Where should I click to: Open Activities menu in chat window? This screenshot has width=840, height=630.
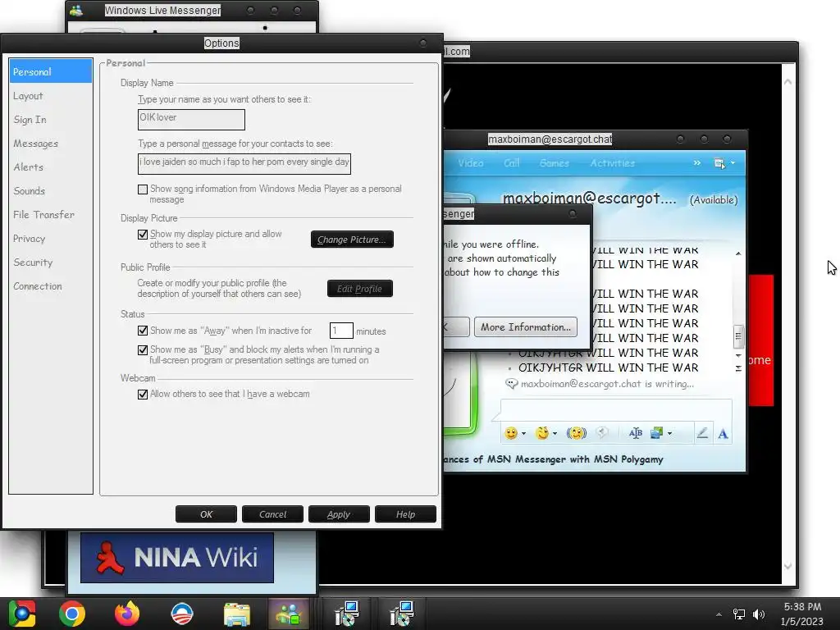coord(612,163)
